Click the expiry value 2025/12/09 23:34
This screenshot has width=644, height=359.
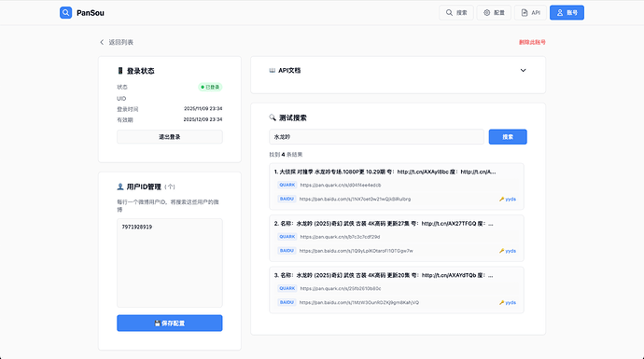click(203, 119)
